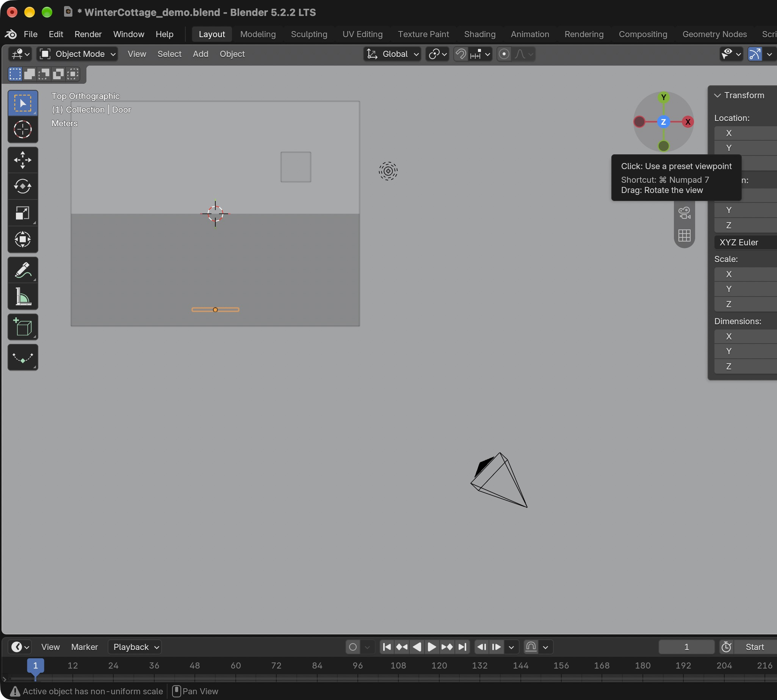
Task: Choose the Extend selection mode icon
Action: tap(30, 74)
